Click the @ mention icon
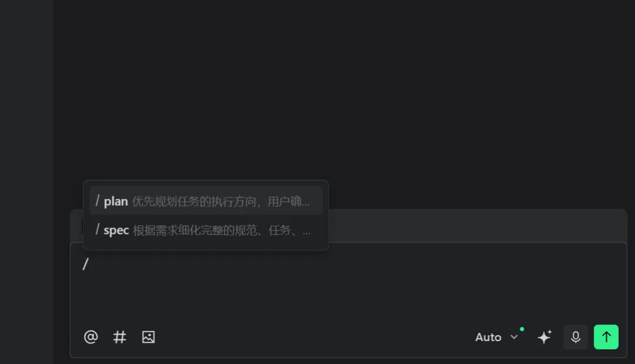 91,337
